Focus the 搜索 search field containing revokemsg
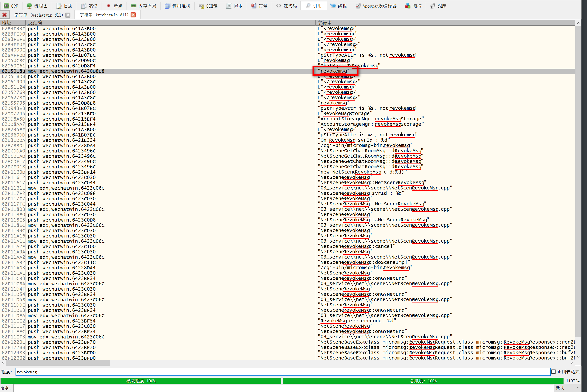587x392 pixels. click(283, 372)
